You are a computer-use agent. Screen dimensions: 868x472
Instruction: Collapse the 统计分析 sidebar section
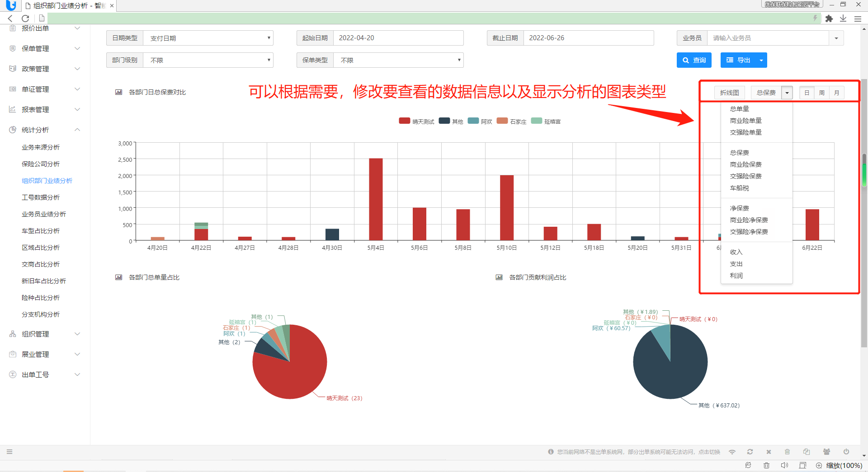tap(77, 130)
